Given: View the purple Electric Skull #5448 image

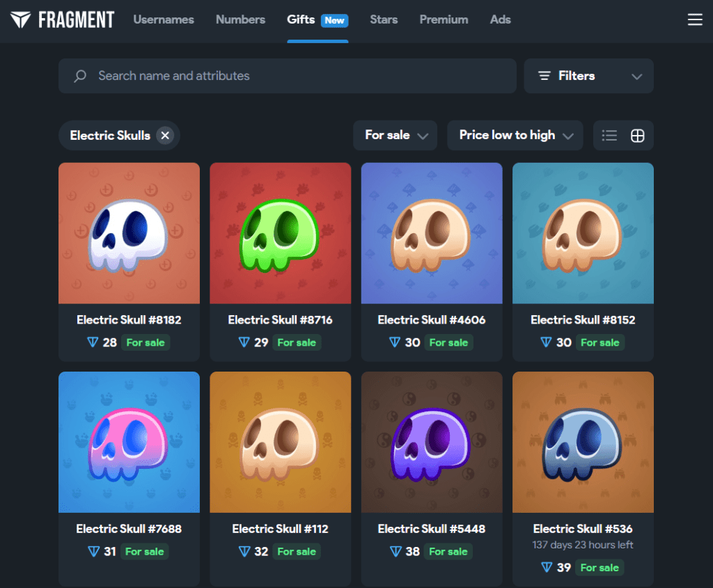Looking at the screenshot, I should [x=432, y=442].
